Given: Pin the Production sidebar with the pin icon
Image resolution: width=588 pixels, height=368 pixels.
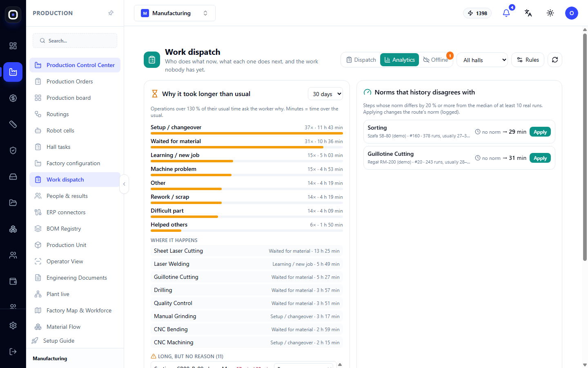Looking at the screenshot, I should point(111,13).
